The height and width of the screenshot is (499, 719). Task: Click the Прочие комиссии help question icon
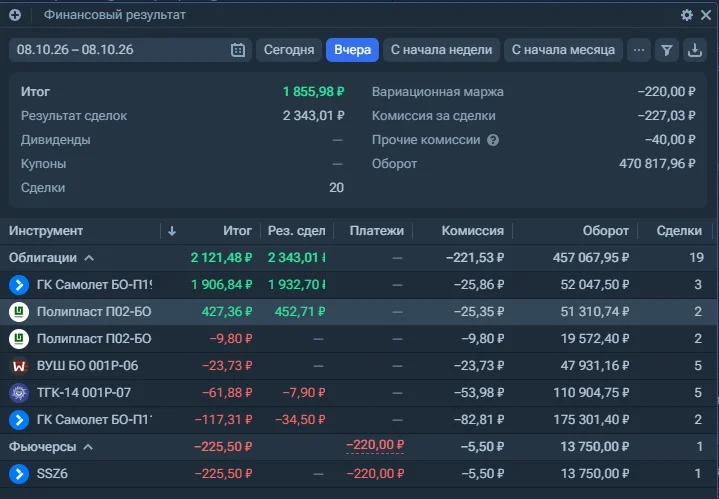coord(493,140)
